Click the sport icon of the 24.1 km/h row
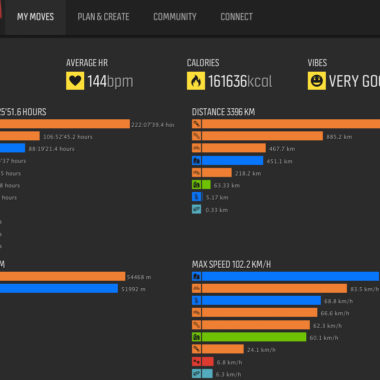 coord(196,349)
